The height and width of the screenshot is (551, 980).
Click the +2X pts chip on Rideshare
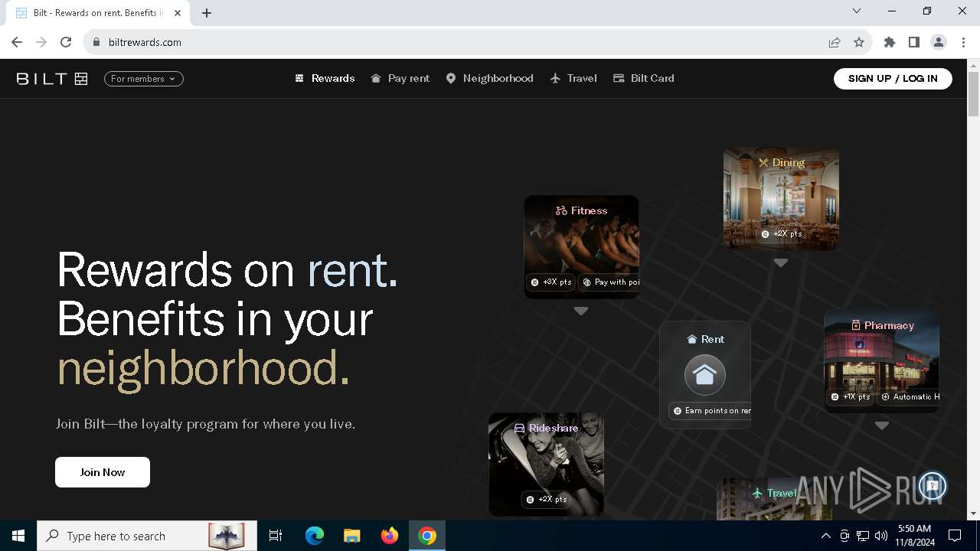coord(547,500)
